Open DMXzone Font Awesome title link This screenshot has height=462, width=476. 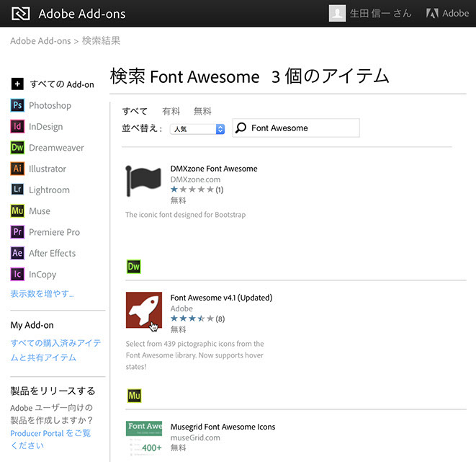click(214, 169)
